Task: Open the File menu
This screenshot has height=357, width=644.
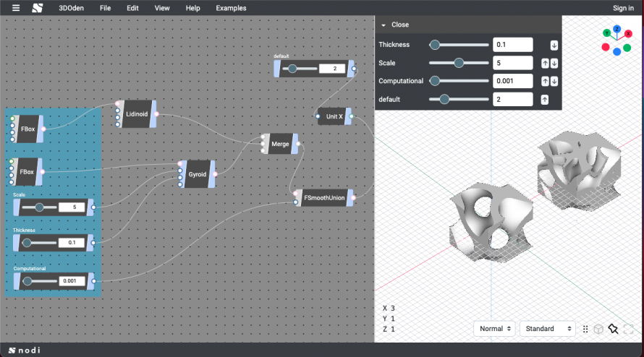Action: 105,8
